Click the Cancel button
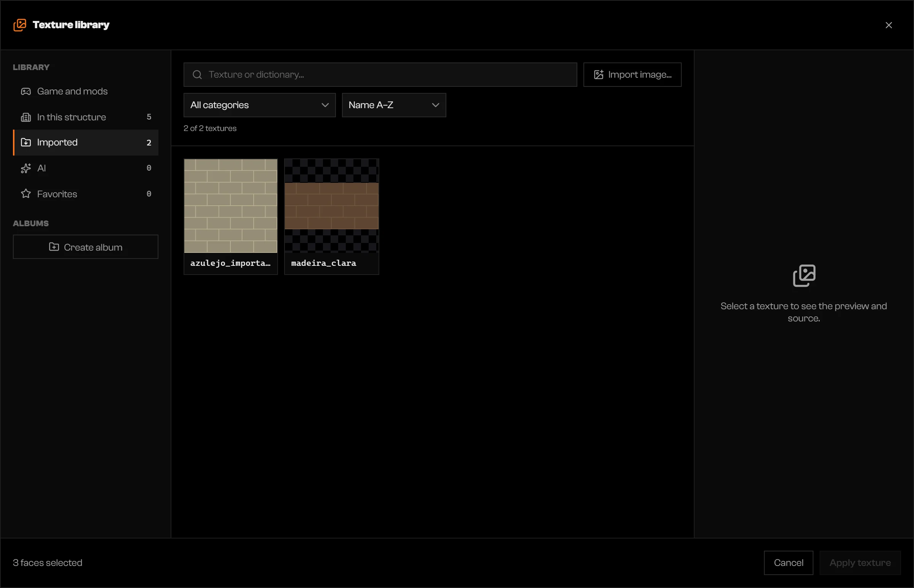Screen dimensions: 914x588 click(788, 563)
